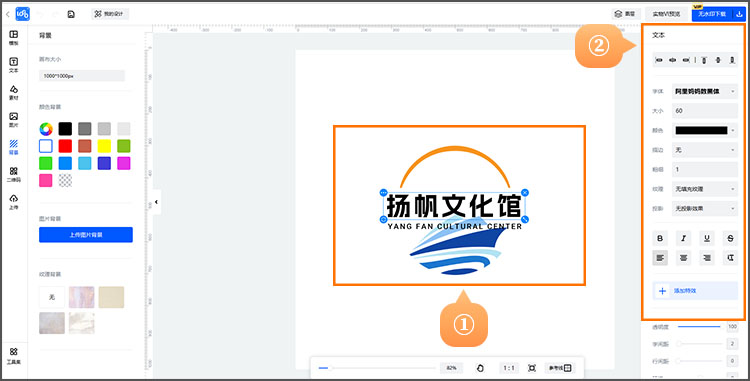Open the 投影 shadow effect dropdown

click(x=705, y=208)
